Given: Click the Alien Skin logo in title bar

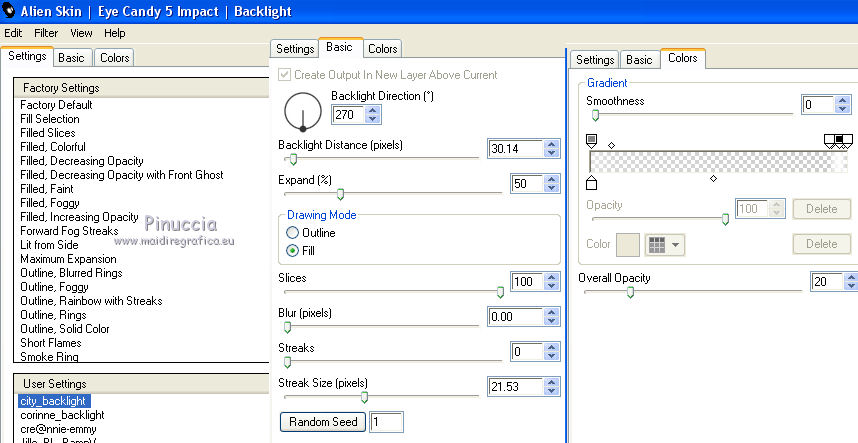Looking at the screenshot, I should coord(8,10).
